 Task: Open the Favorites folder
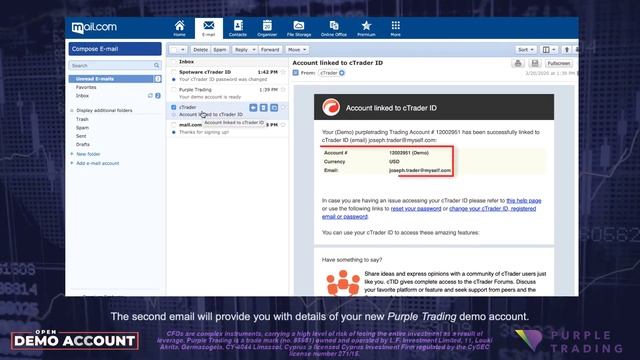click(86, 87)
